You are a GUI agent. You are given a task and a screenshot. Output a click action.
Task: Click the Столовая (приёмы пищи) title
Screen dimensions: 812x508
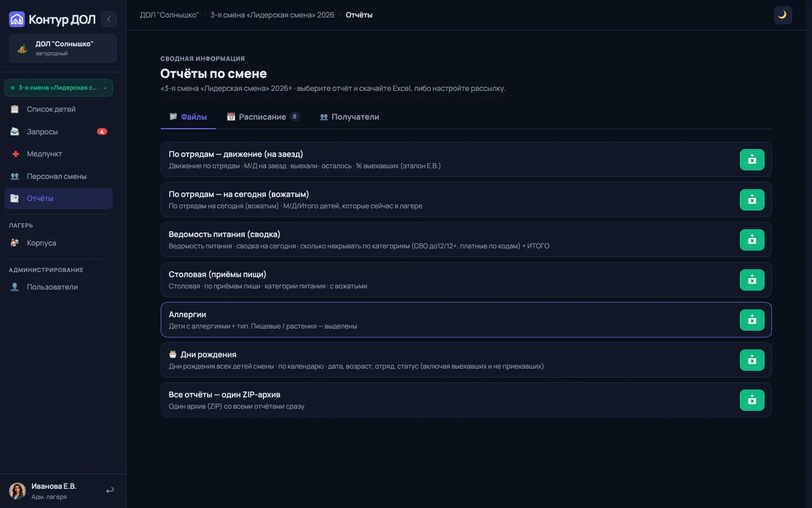pyautogui.click(x=217, y=274)
